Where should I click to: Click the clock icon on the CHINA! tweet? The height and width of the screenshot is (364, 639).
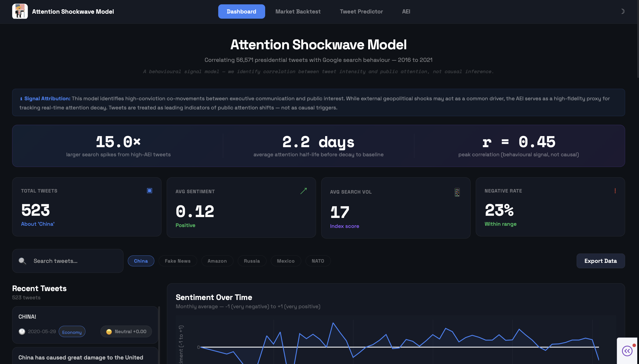coord(22,331)
